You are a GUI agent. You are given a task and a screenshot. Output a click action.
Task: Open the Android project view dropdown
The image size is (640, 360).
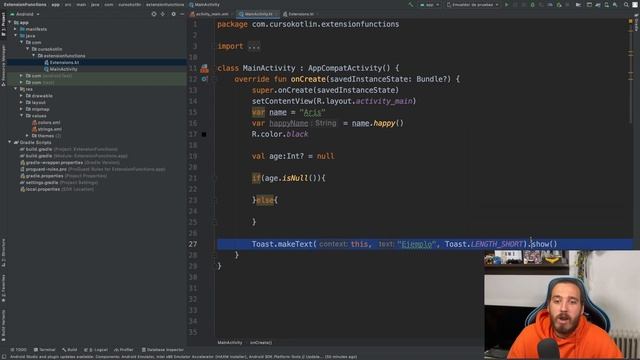click(24, 14)
